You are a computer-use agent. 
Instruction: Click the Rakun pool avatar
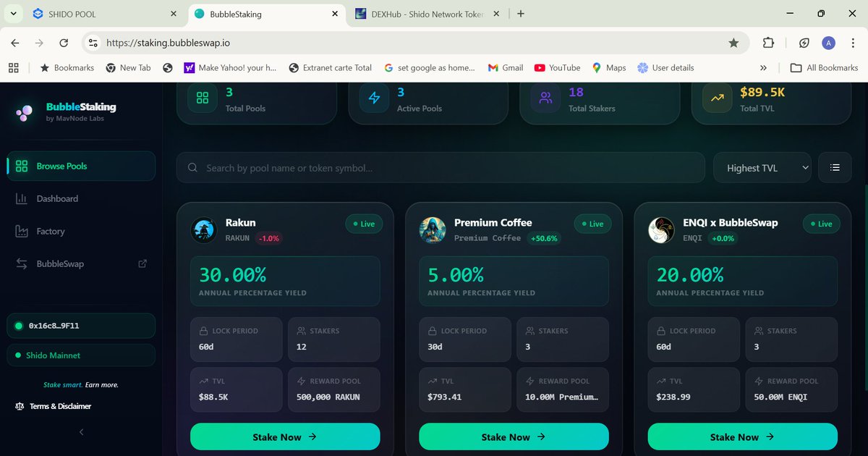click(204, 230)
